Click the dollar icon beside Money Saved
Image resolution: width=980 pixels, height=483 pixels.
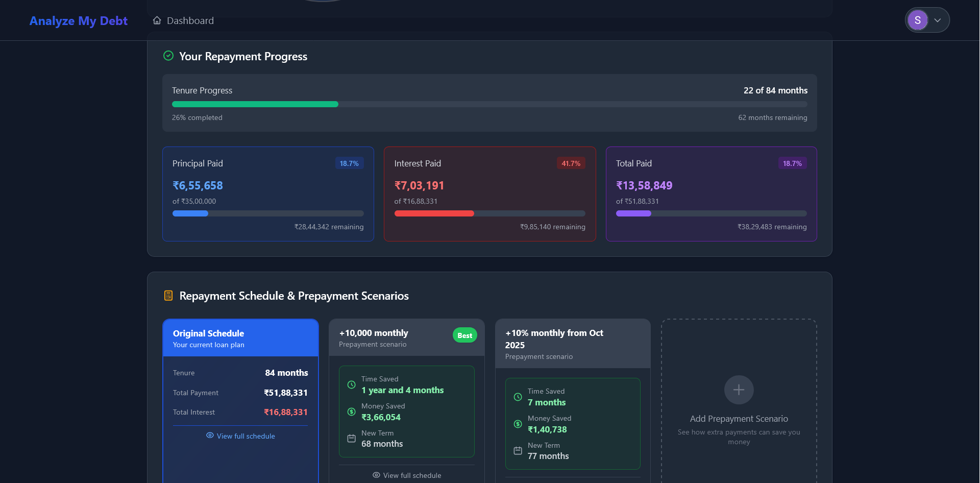point(351,412)
